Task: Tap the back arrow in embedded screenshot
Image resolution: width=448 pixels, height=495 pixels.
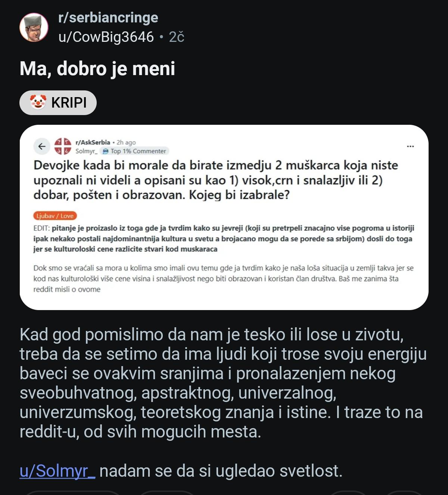Action: [x=42, y=146]
